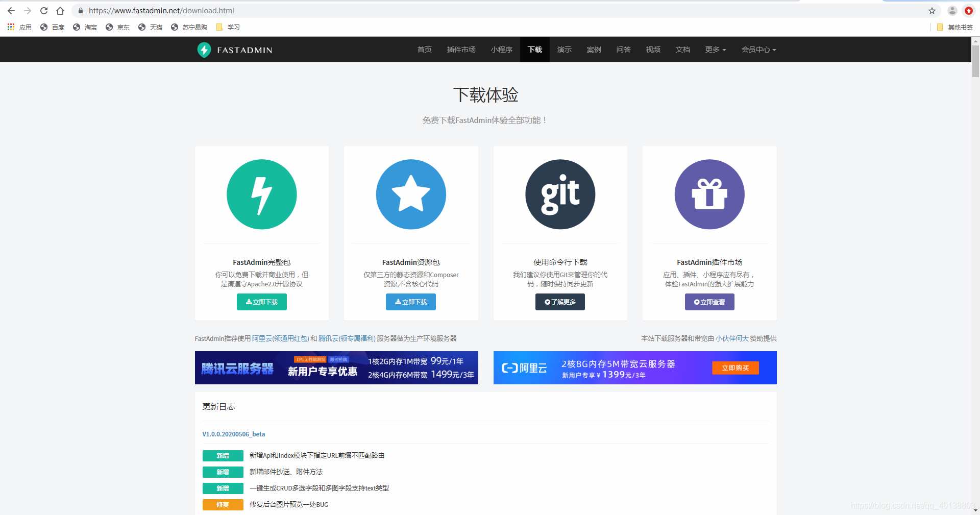Open the 百度 bookmark
Screen dimensions: 980x515
coord(53,27)
